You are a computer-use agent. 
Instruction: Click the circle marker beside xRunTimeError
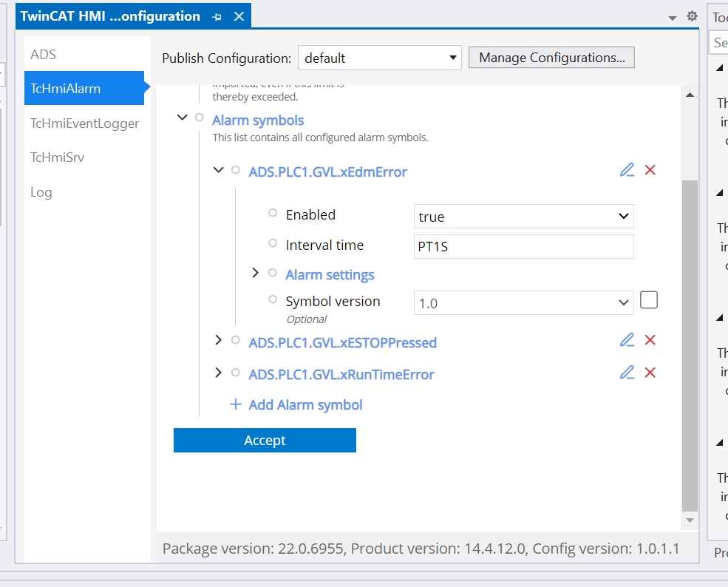coord(235,373)
